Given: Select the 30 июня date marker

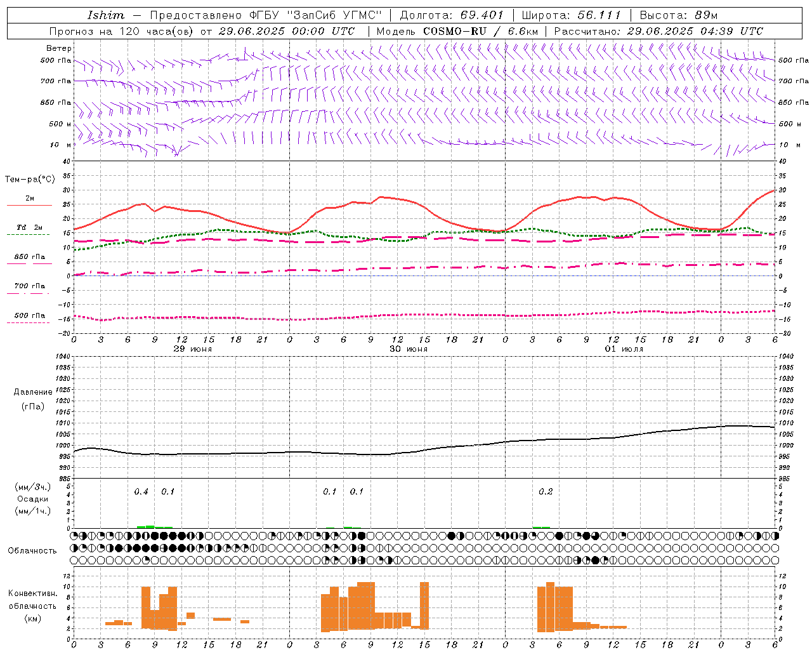Looking at the screenshot, I should 409,349.
